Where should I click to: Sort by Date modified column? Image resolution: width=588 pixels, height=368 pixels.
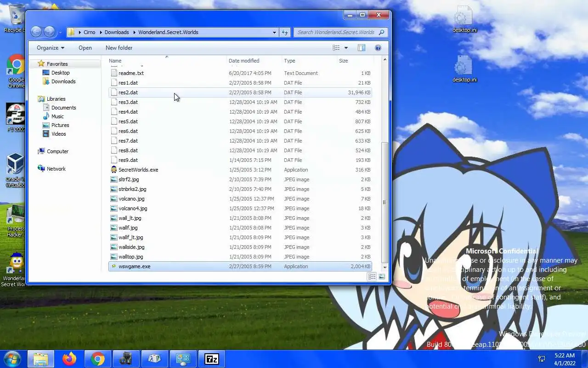tap(254, 61)
